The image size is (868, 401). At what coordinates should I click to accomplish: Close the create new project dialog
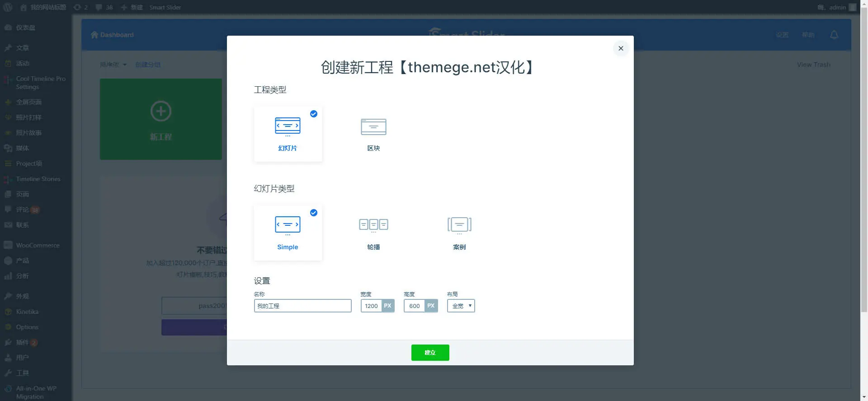tap(621, 48)
